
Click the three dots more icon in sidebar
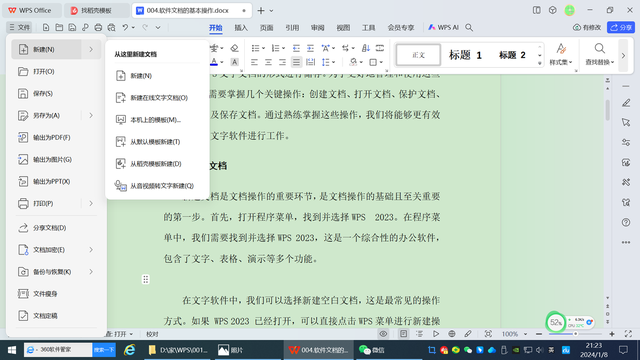(626, 242)
